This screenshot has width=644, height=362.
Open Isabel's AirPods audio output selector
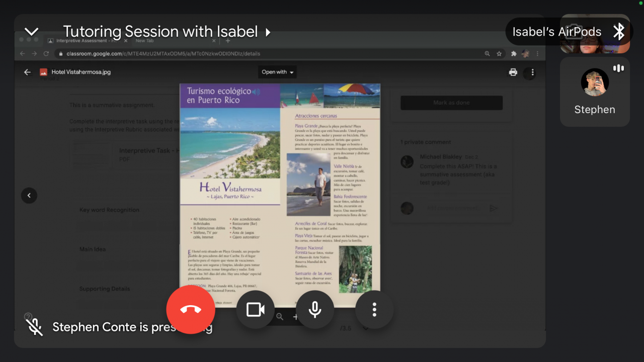(569, 32)
